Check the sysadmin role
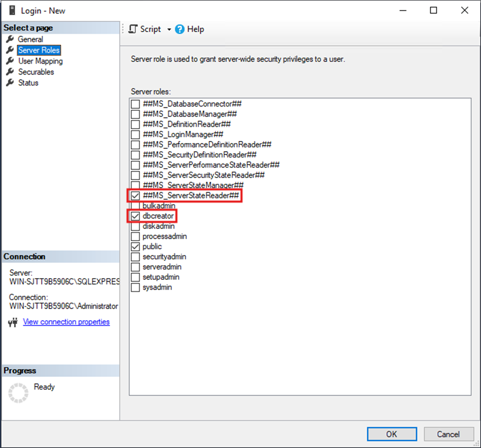Screen dimensions: 481x448 135,287
